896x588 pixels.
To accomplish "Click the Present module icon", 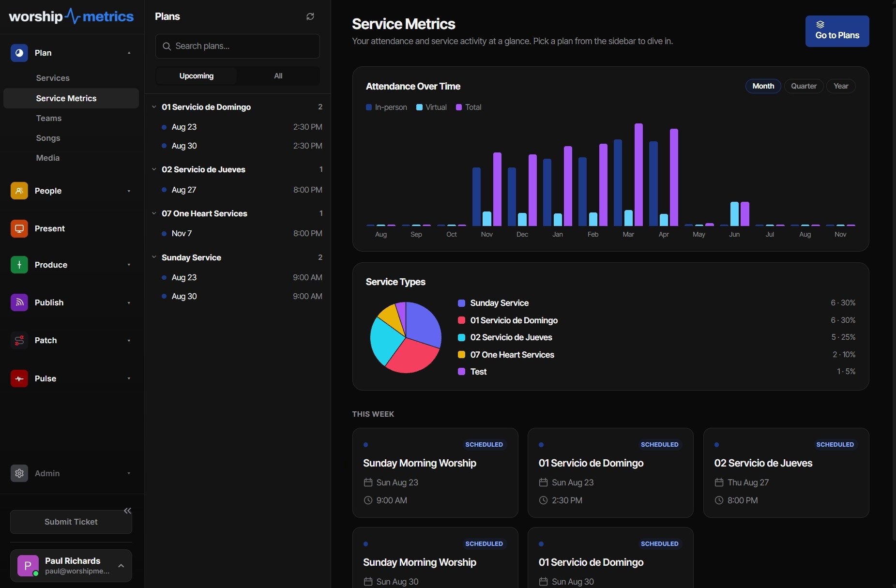I will click(19, 228).
